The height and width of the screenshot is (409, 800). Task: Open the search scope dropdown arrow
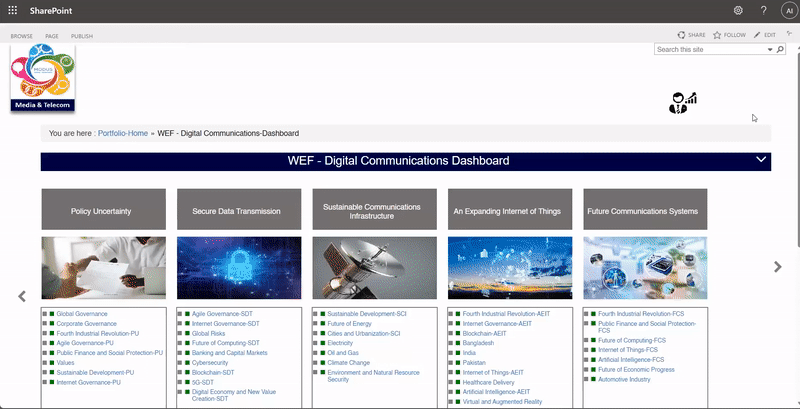(770, 49)
